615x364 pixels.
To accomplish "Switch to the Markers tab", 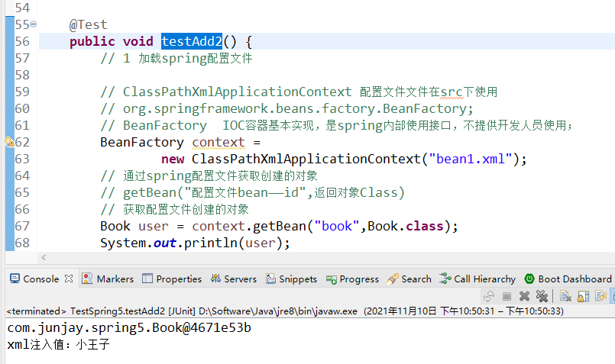I will pyautogui.click(x=115, y=279).
